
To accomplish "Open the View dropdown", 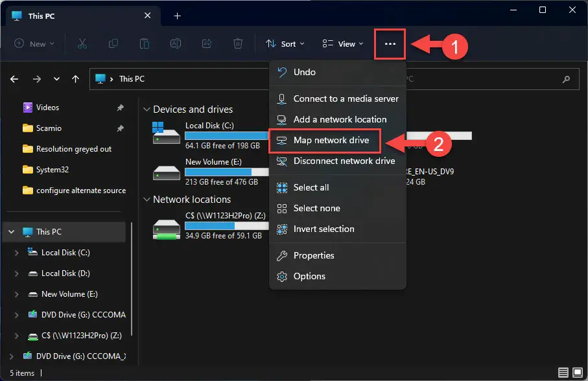I will 342,43.
